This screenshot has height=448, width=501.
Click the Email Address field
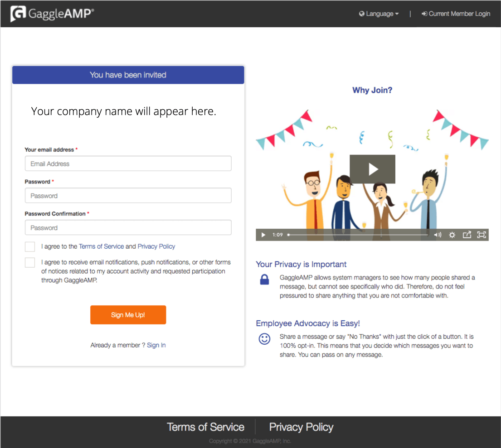[128, 164]
